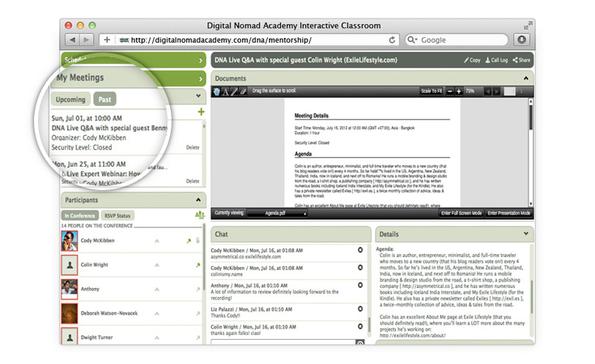Select the In Conference tab
The height and width of the screenshot is (364, 595).
[79, 216]
